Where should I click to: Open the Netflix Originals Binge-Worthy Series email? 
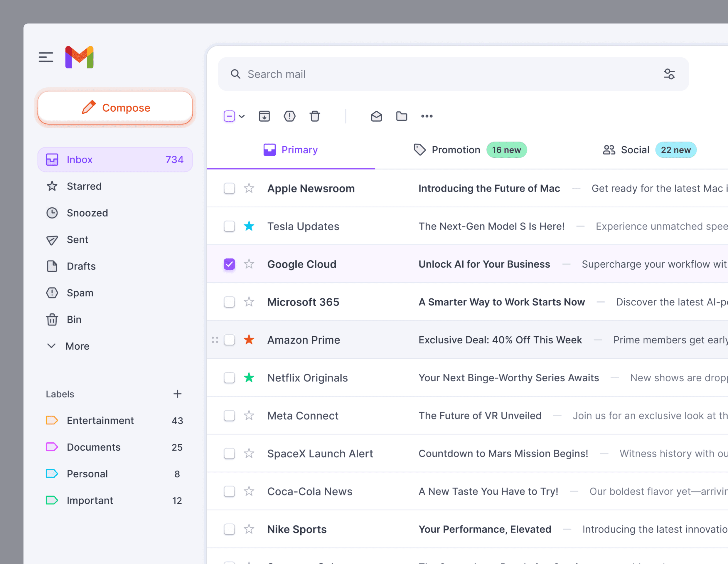467,378
